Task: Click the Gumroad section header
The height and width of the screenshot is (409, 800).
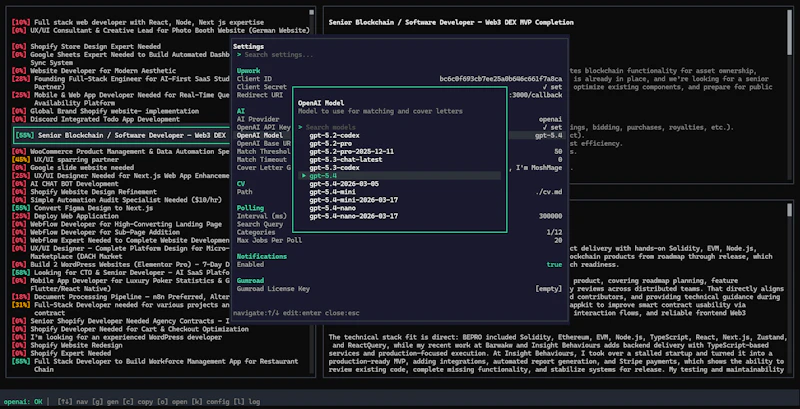Action: [x=250, y=281]
